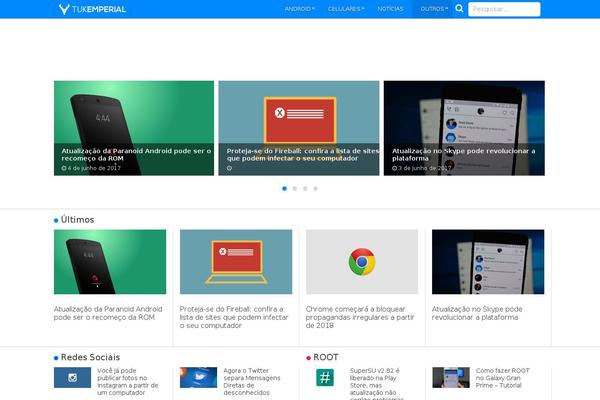Open the Fireball laptop thumbnail under Últimos
Screen dimensions: 600x400
click(x=236, y=262)
